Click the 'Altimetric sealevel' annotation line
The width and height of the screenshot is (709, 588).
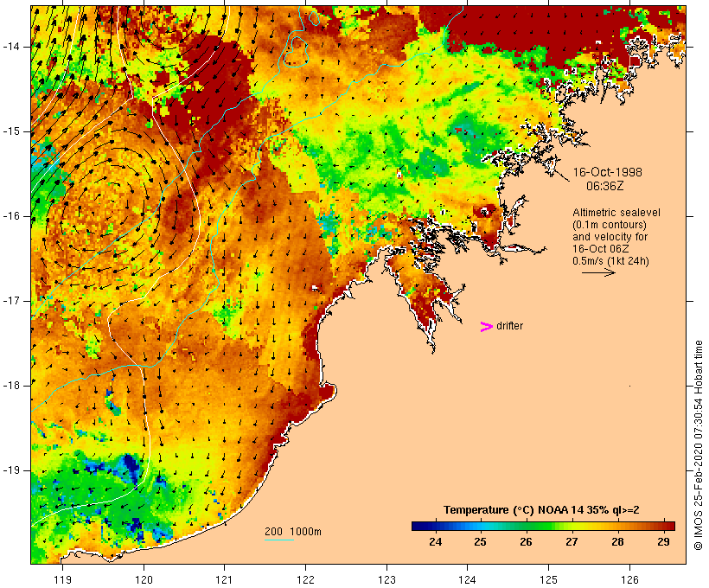pyautogui.click(x=616, y=213)
